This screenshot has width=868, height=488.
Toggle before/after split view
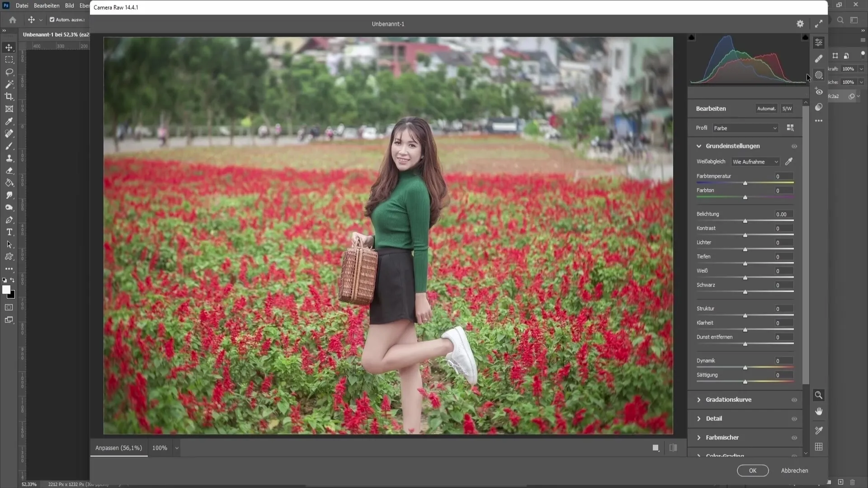coord(673,448)
